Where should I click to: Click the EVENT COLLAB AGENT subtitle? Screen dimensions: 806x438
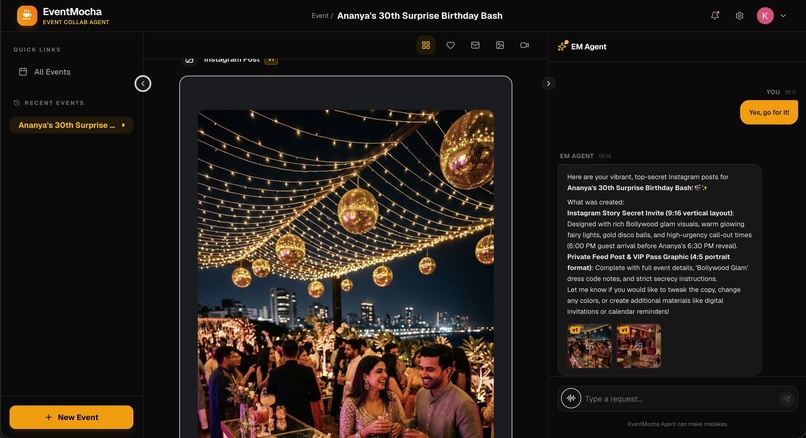tap(76, 22)
